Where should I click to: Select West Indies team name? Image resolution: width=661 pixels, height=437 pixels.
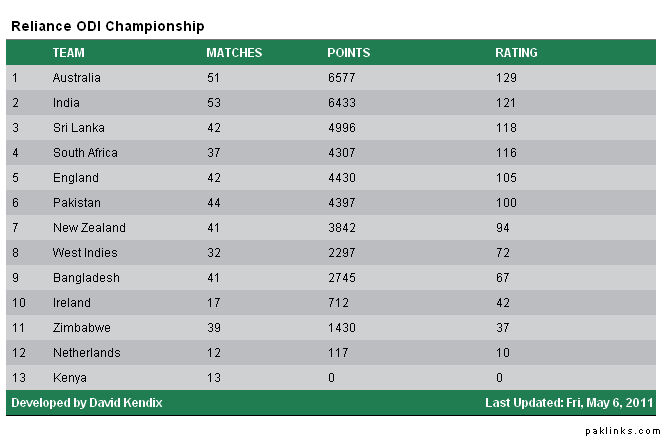[x=85, y=253]
